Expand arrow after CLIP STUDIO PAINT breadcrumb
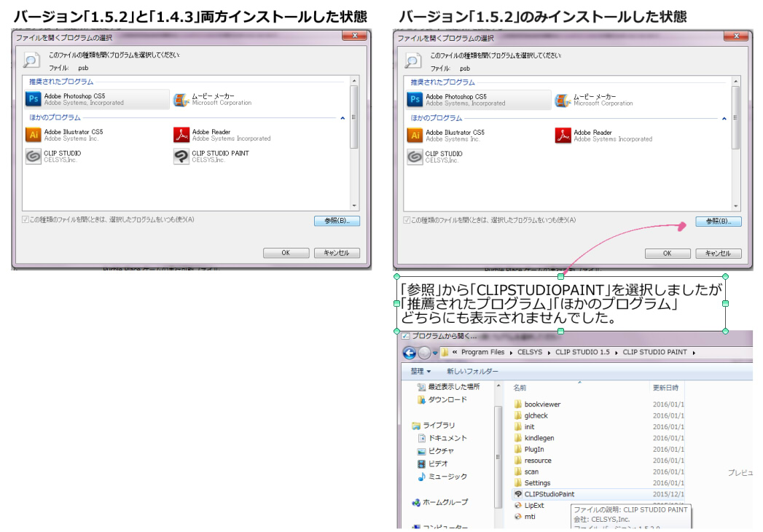The image size is (763, 532). click(x=694, y=353)
